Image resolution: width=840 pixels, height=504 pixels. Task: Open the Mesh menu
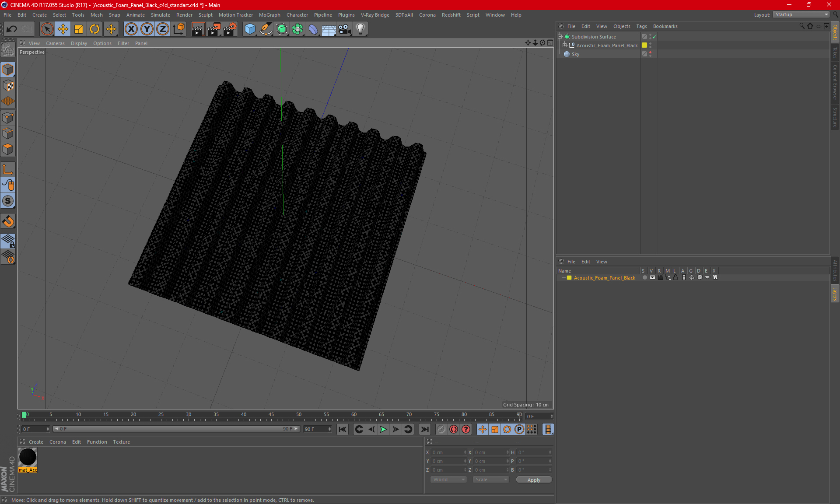[x=96, y=15]
